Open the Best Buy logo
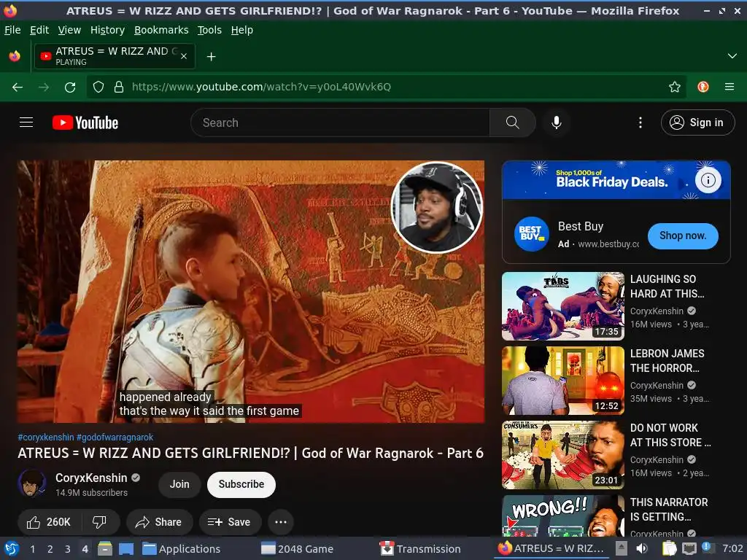 531,234
